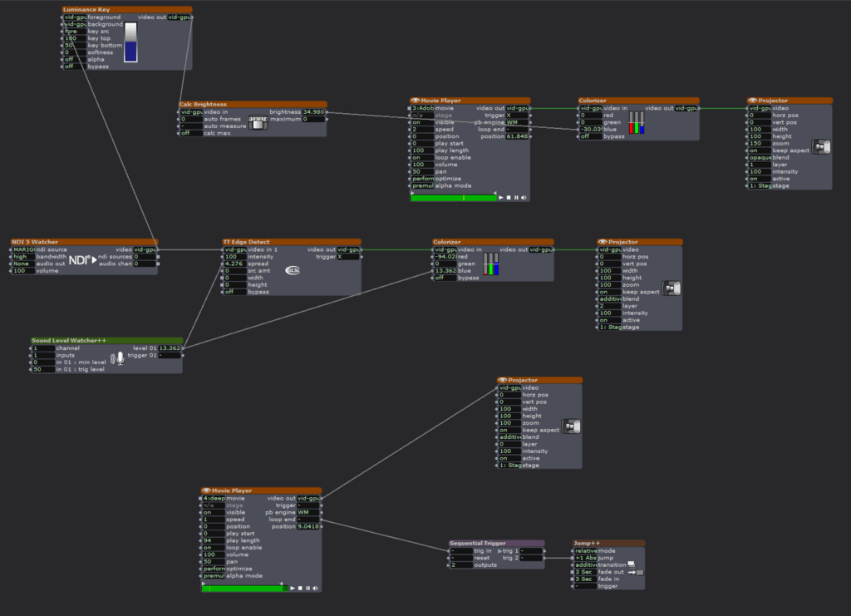Click the progress bar of 3:Adob Movie Player
Image resolution: width=851 pixels, height=616 pixels.
pos(454,198)
